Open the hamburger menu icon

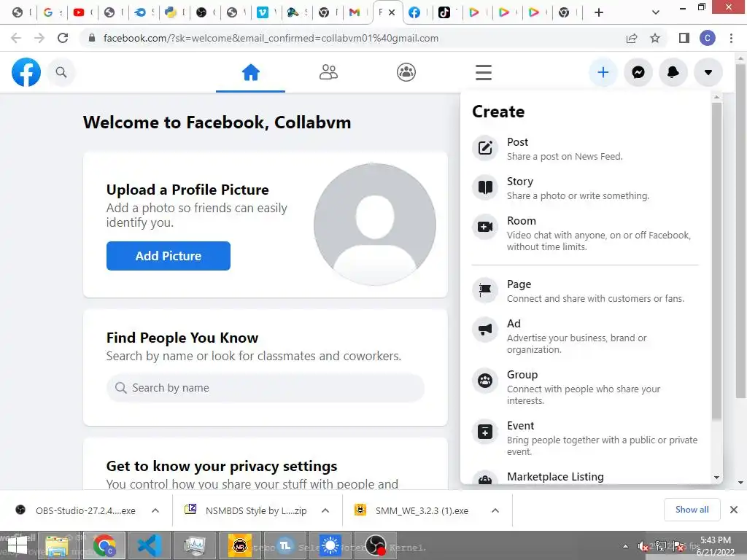pyautogui.click(x=483, y=72)
